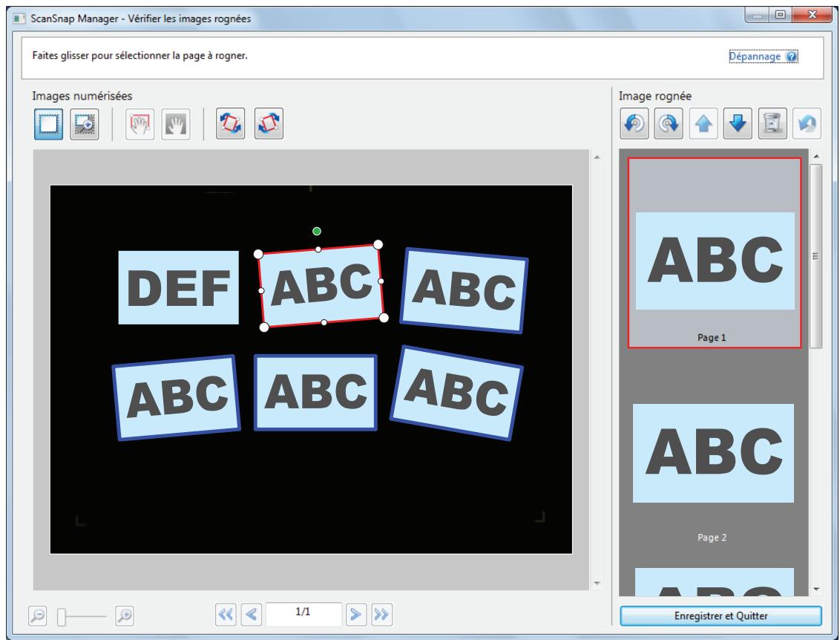Zoom in with magnifier plus icon
The height and width of the screenshot is (640, 840).
coord(124,615)
